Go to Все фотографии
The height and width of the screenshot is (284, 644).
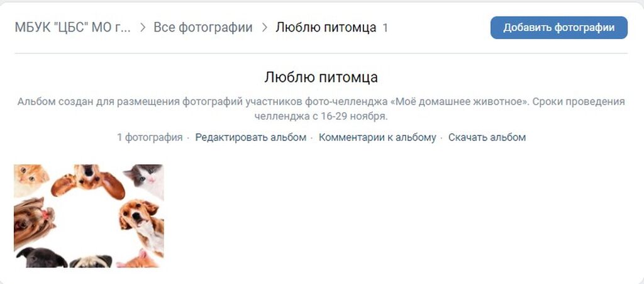pyautogui.click(x=203, y=28)
